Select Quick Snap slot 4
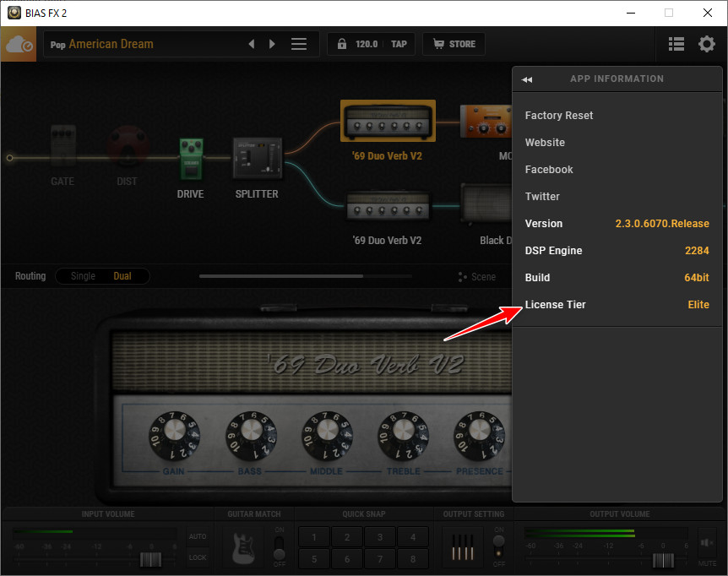 413,537
